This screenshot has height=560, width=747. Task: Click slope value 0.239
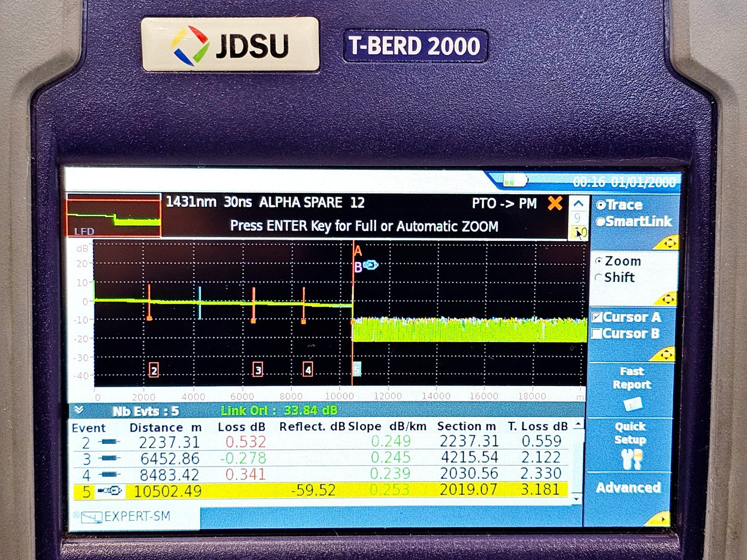[390, 474]
